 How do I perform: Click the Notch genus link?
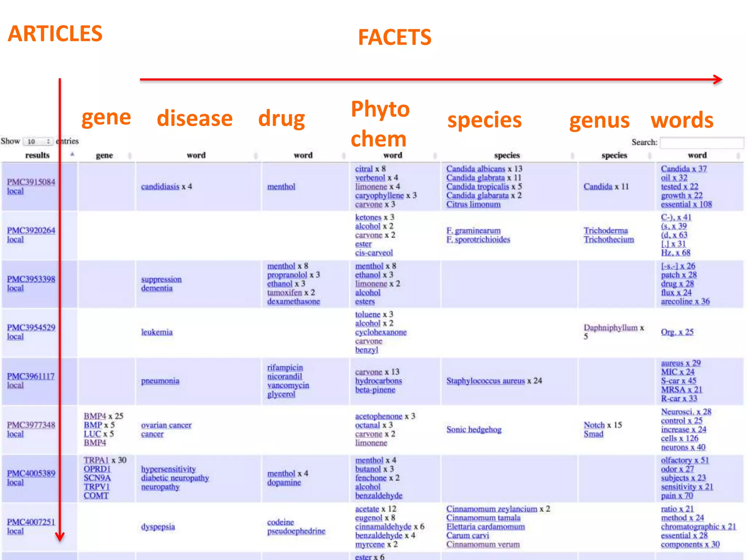[594, 425]
